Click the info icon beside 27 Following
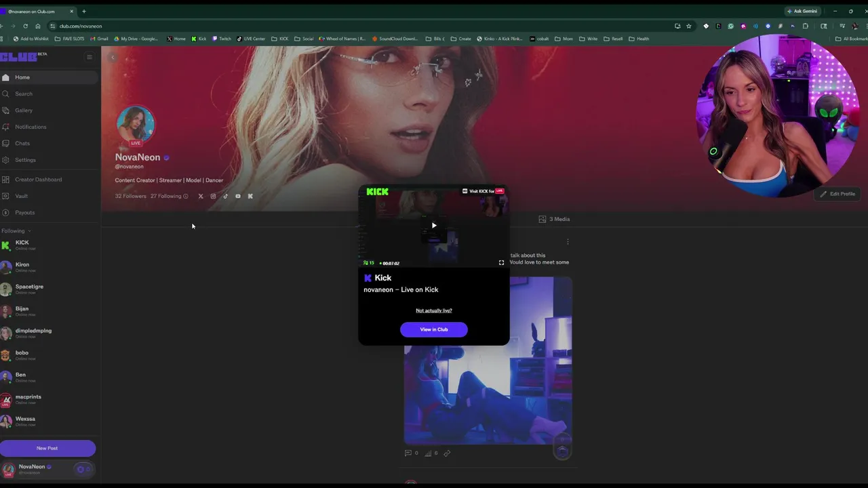 coord(186,197)
